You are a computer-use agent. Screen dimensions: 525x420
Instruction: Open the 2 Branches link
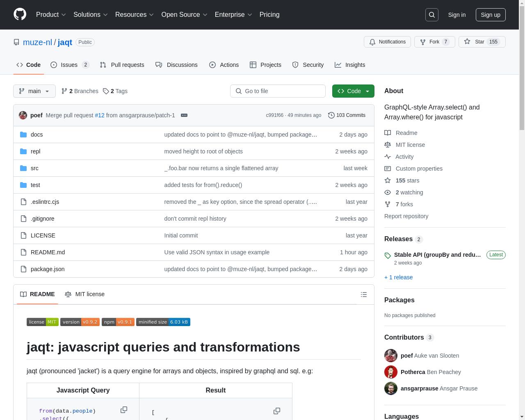(80, 91)
